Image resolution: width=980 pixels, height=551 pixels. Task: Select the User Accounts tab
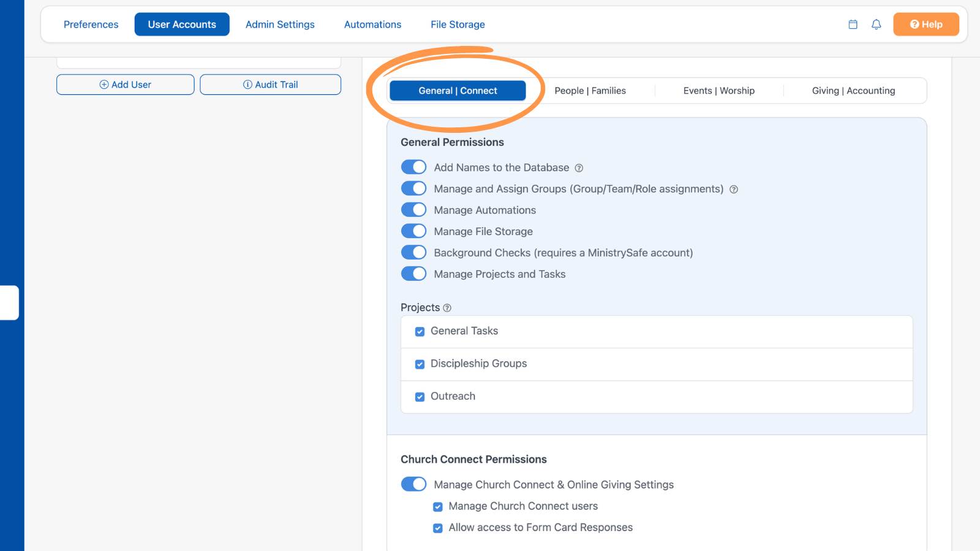[182, 24]
